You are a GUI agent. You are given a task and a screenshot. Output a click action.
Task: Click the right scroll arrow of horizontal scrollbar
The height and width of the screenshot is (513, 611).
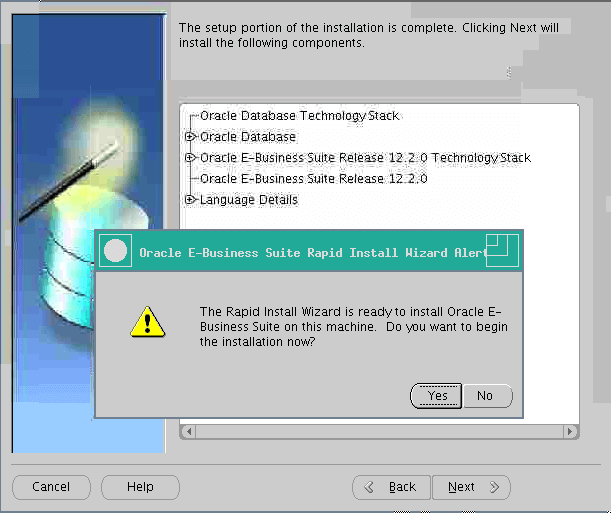(x=570, y=431)
